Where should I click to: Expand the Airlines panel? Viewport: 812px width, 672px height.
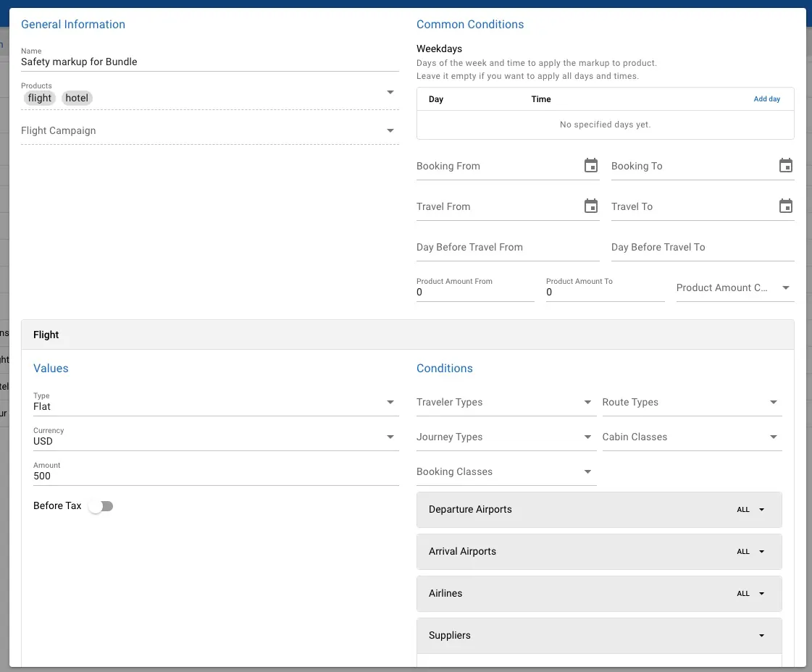click(599, 593)
